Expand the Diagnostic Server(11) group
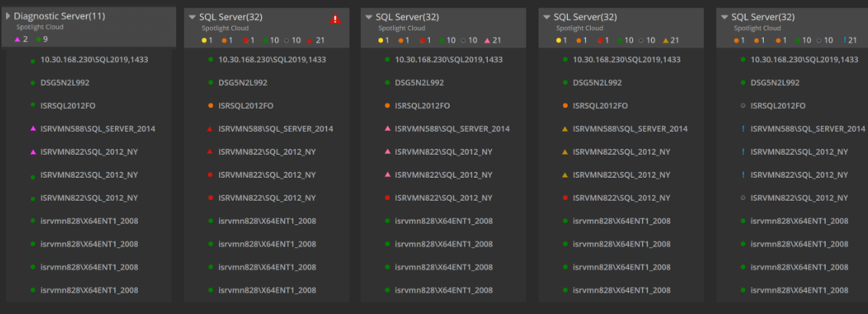The width and height of the screenshot is (868, 314). (x=8, y=16)
